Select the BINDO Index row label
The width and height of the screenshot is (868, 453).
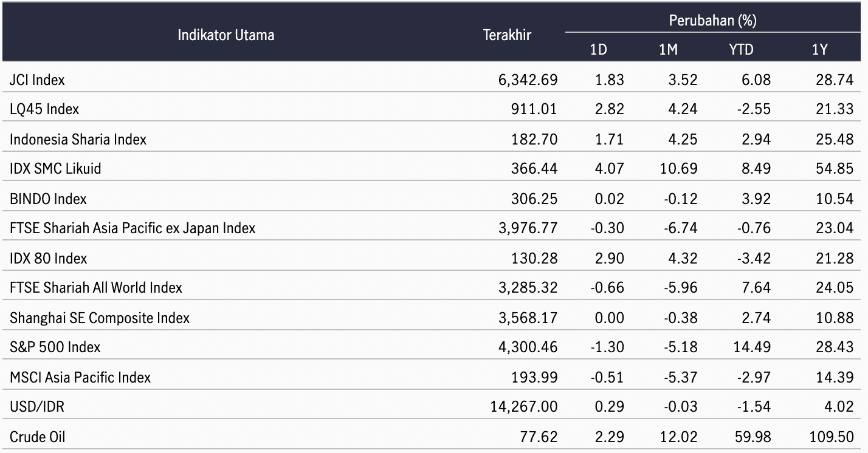[x=48, y=199]
